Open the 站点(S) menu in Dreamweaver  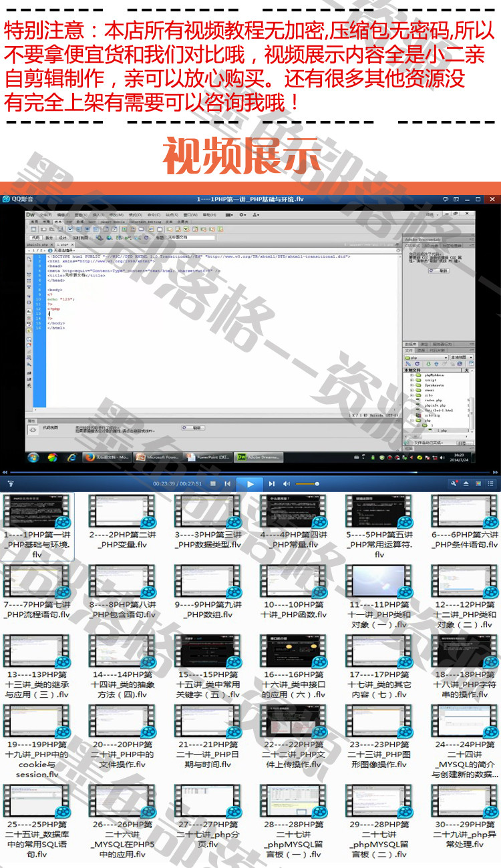coord(172,215)
